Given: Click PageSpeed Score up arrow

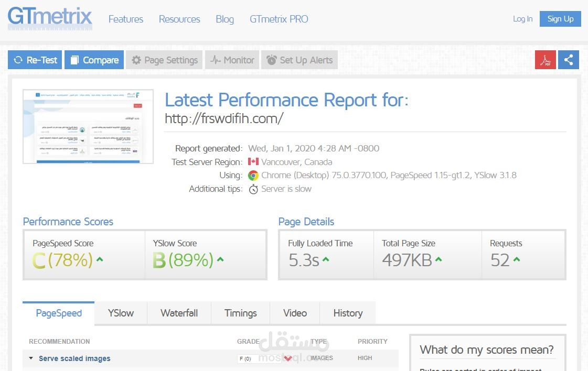Looking at the screenshot, I should pyautogui.click(x=100, y=259).
